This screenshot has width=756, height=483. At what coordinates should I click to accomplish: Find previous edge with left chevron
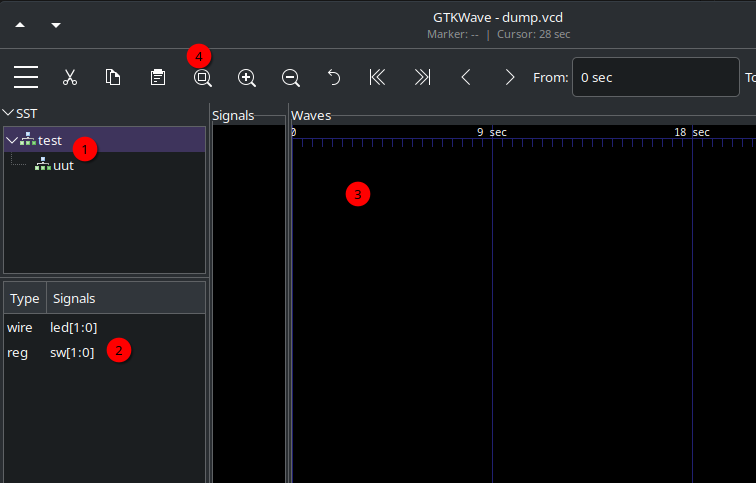pyautogui.click(x=466, y=77)
